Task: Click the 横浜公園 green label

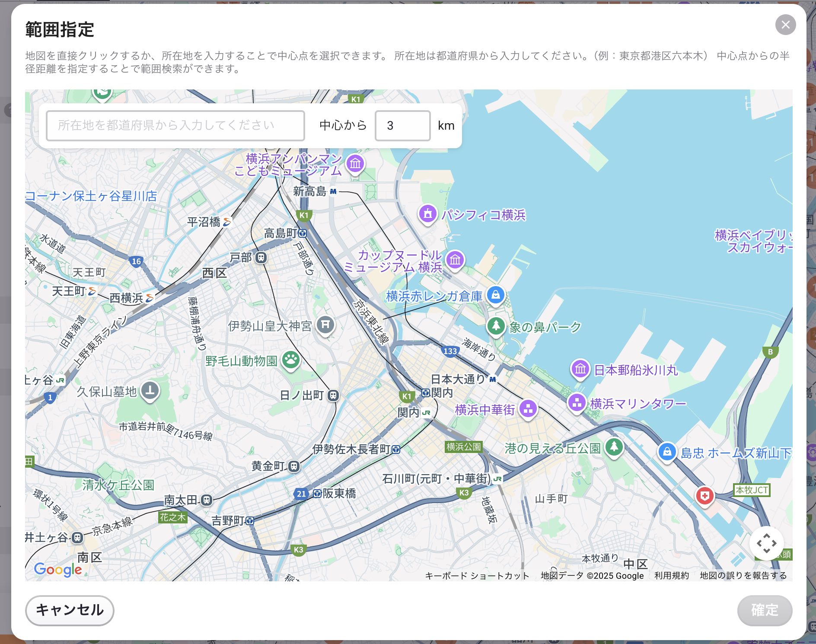Action: point(463,446)
